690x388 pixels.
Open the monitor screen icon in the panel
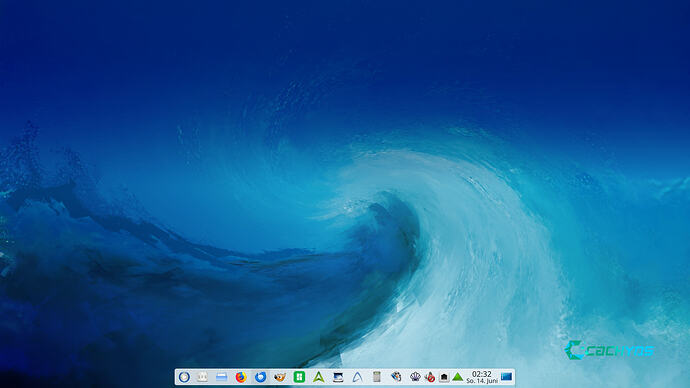(338, 377)
